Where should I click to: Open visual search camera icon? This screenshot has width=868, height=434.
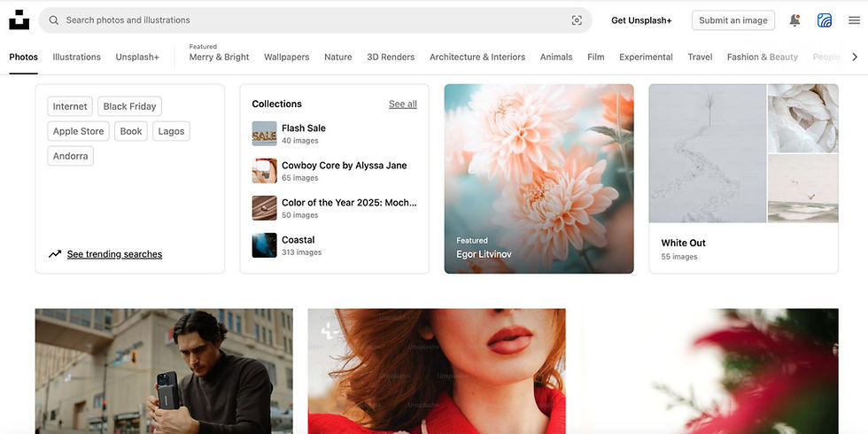tap(577, 20)
